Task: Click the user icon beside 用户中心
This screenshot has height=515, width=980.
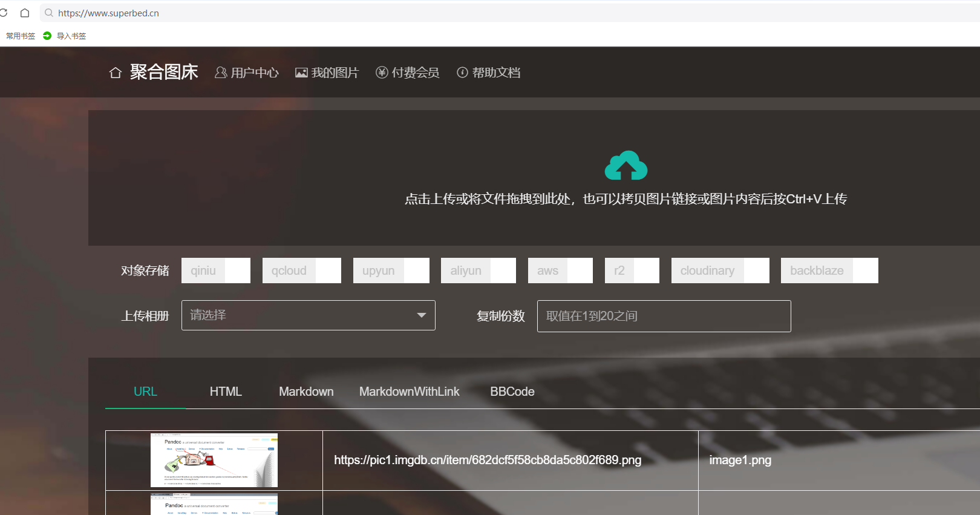Action: pyautogui.click(x=221, y=73)
